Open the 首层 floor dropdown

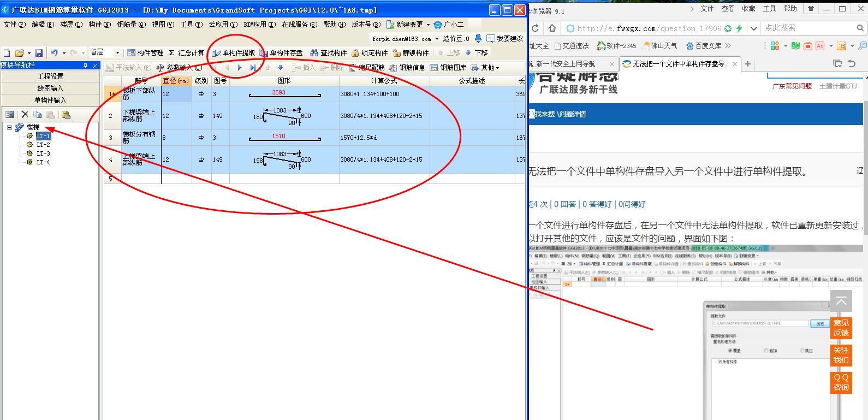coord(117,53)
